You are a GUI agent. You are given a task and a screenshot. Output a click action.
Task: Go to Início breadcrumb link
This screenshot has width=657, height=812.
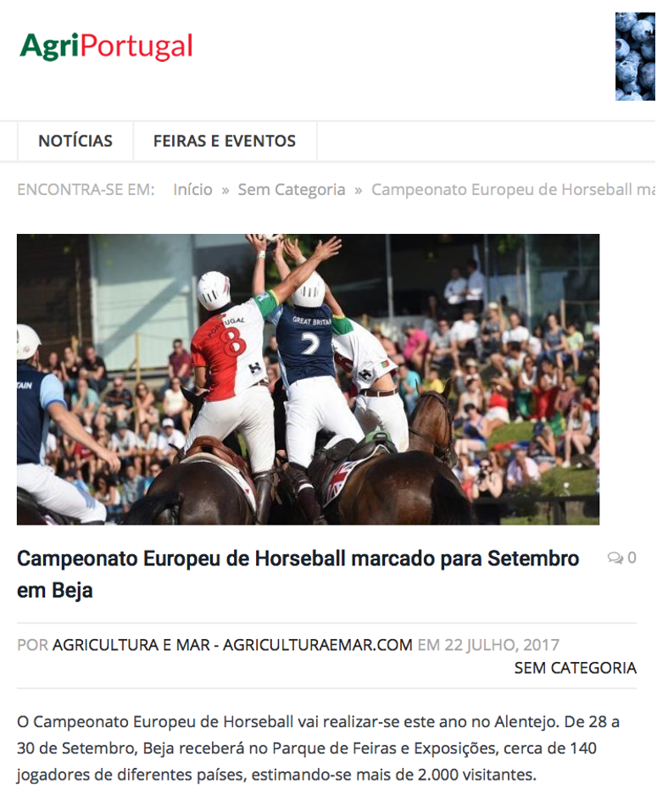tap(192, 190)
